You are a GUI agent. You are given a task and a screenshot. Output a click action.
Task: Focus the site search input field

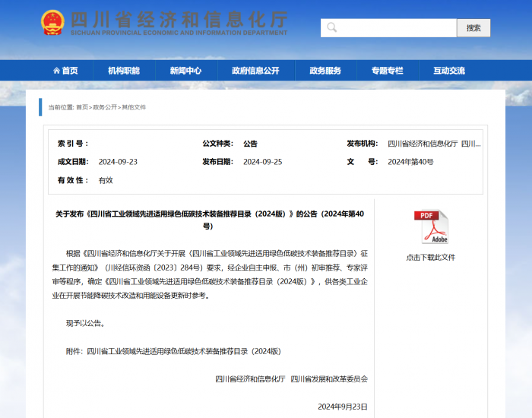pyautogui.click(x=388, y=28)
